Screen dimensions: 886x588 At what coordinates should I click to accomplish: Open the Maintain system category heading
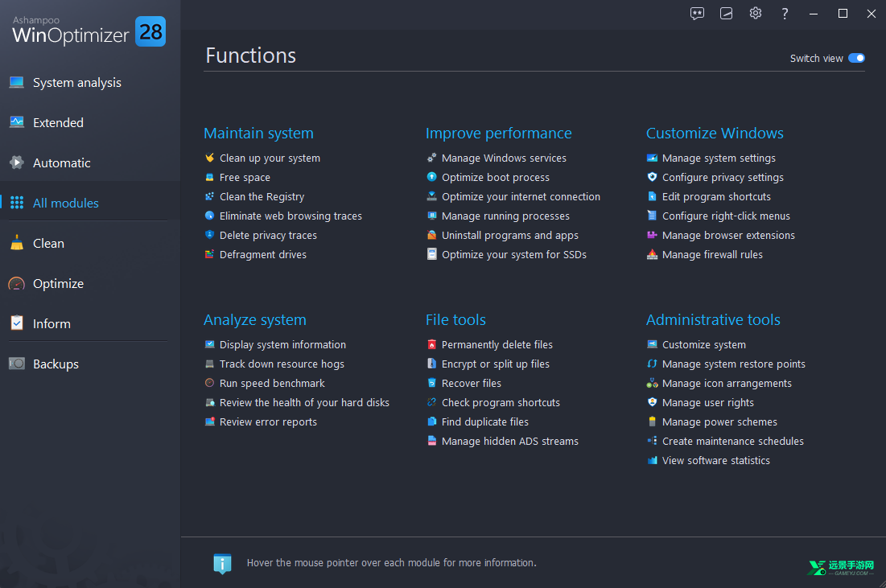(x=258, y=134)
